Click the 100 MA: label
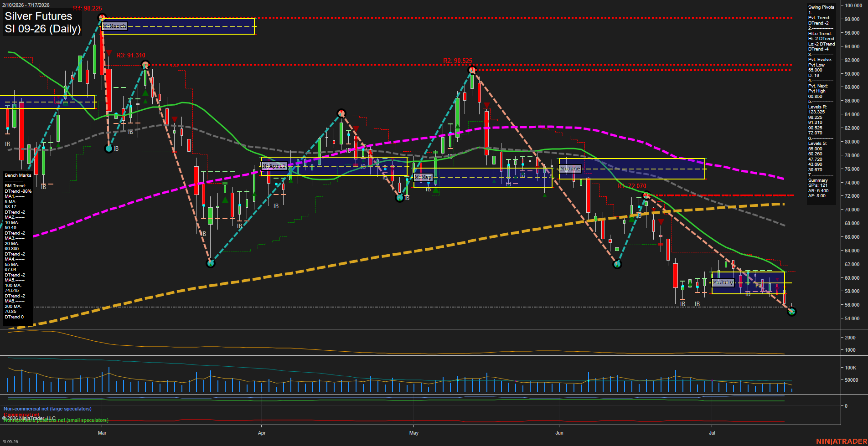 pyautogui.click(x=13, y=286)
